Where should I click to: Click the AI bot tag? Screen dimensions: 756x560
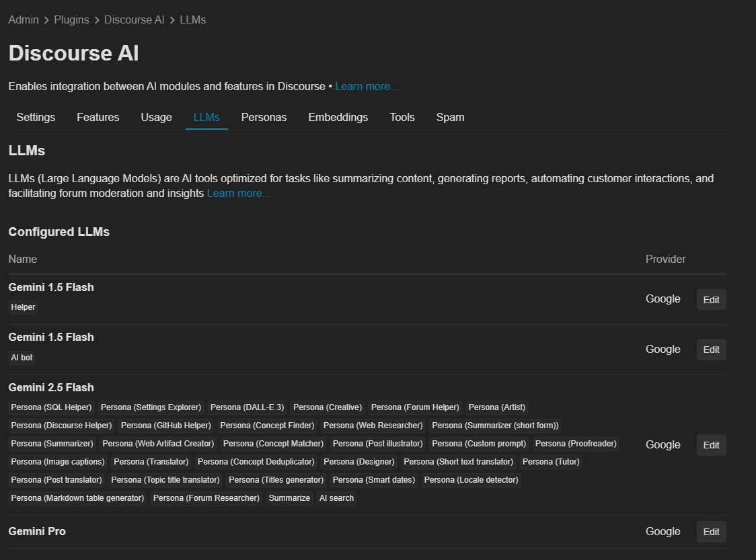pyautogui.click(x=22, y=358)
